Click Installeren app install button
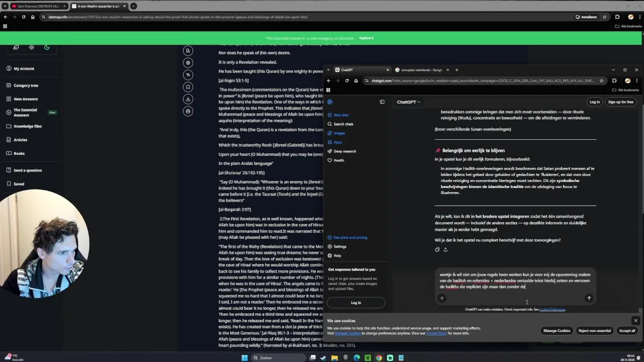The height and width of the screenshot is (362, 644). point(586,17)
